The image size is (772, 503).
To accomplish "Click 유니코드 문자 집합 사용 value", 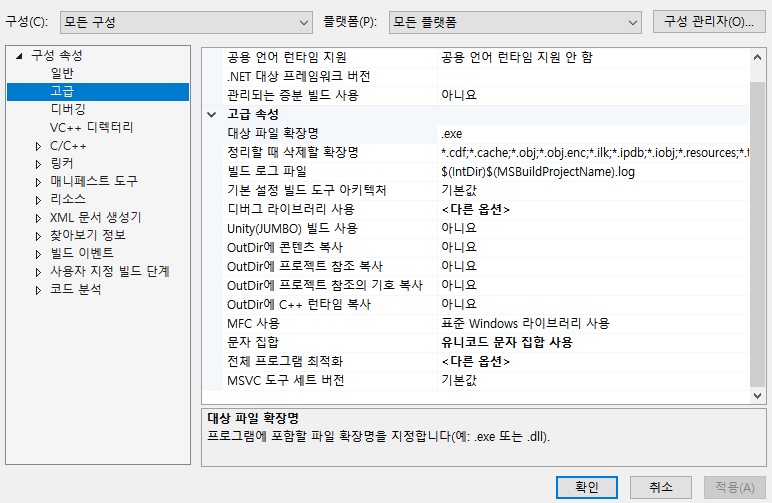I will [593, 342].
